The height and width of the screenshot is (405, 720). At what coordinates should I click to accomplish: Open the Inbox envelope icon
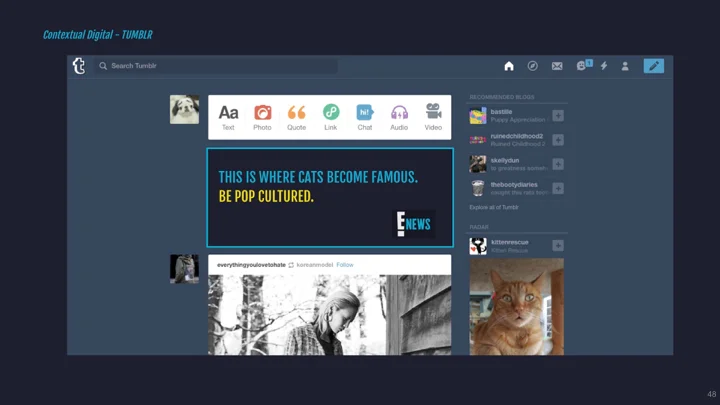pyautogui.click(x=557, y=66)
